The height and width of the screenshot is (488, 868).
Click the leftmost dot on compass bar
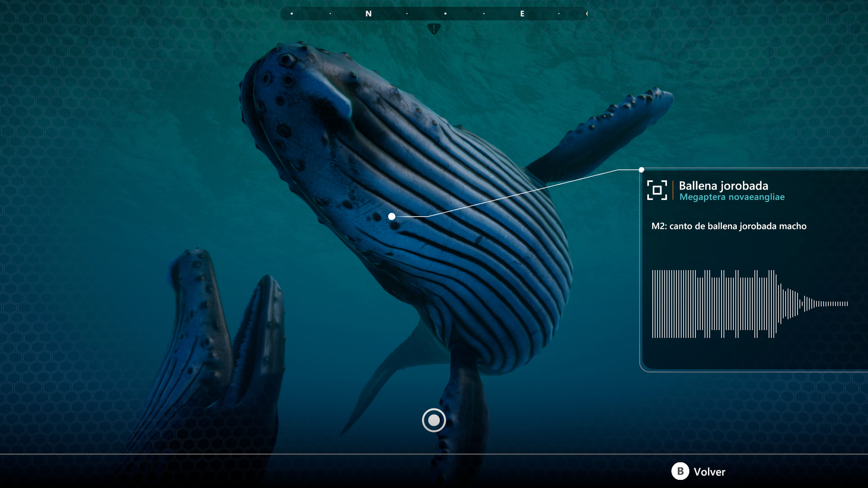(x=291, y=14)
